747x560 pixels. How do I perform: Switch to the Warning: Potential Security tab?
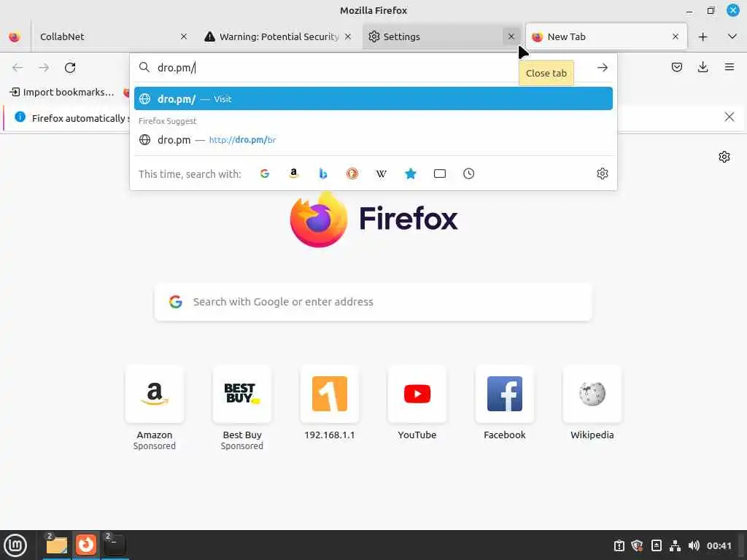pos(278,36)
